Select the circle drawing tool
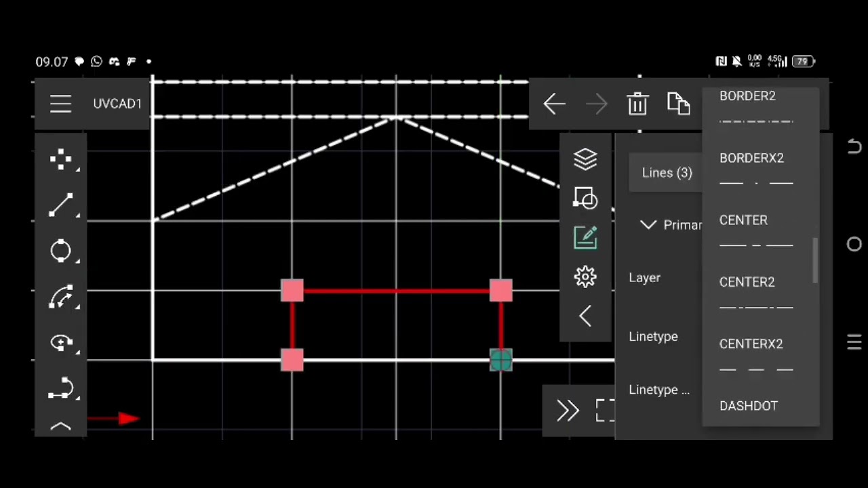Screen dimensions: 868x488 coord(61,251)
